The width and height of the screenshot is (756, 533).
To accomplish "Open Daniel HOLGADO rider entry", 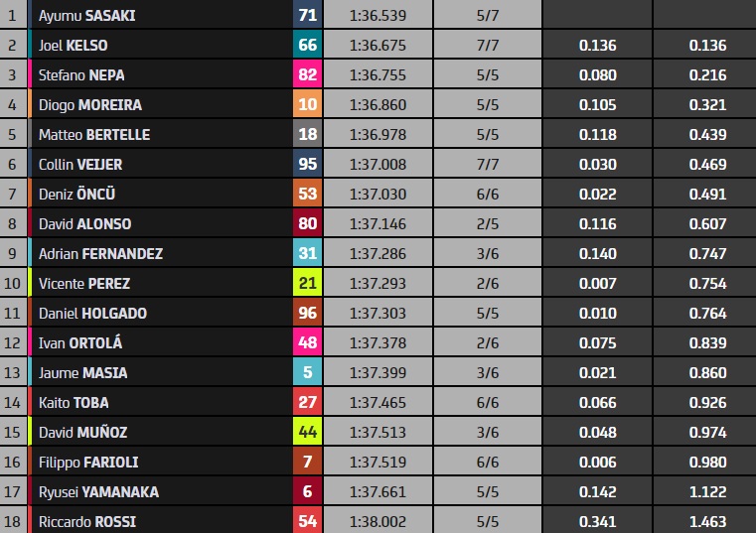I will (x=92, y=314).
